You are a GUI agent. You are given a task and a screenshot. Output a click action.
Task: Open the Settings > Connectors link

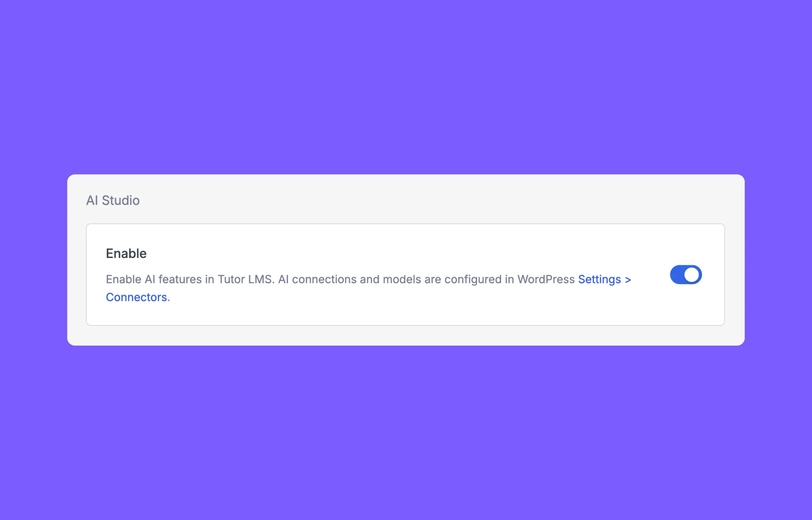coord(604,279)
